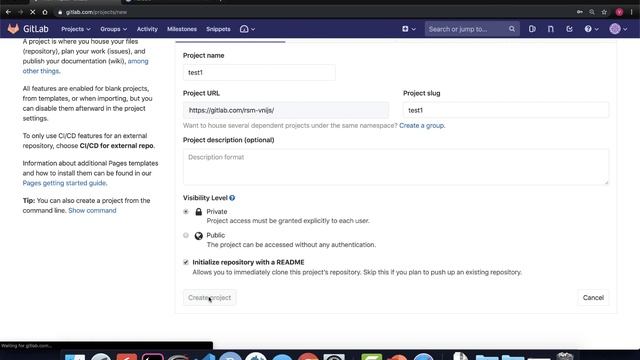
Task: Open the navbar dashboard gauge icon menu
Action: tap(247, 29)
